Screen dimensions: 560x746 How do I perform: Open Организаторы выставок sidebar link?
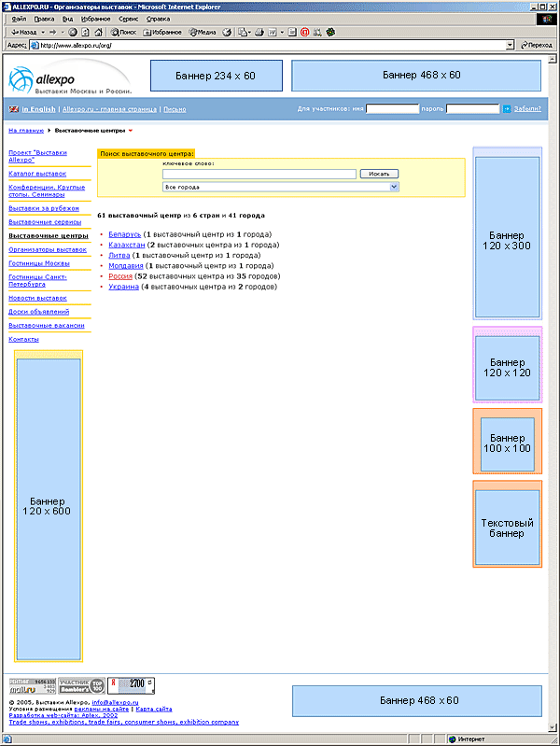click(x=48, y=250)
